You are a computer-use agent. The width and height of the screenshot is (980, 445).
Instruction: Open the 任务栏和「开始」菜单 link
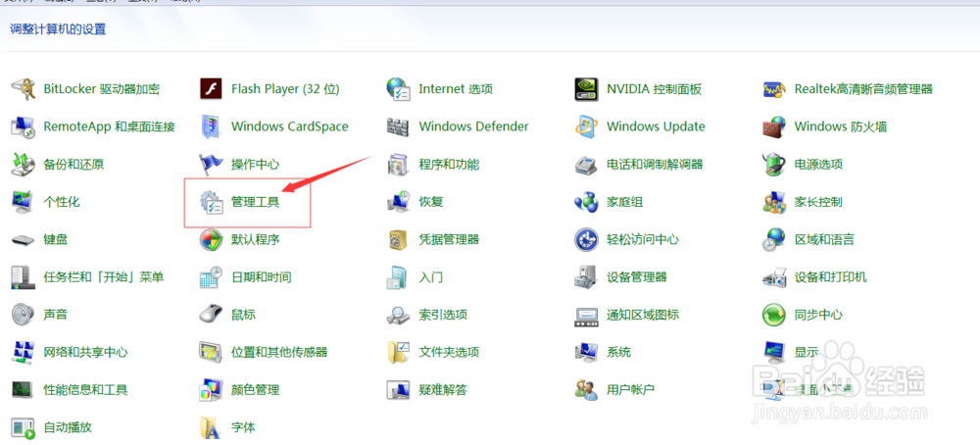103,276
